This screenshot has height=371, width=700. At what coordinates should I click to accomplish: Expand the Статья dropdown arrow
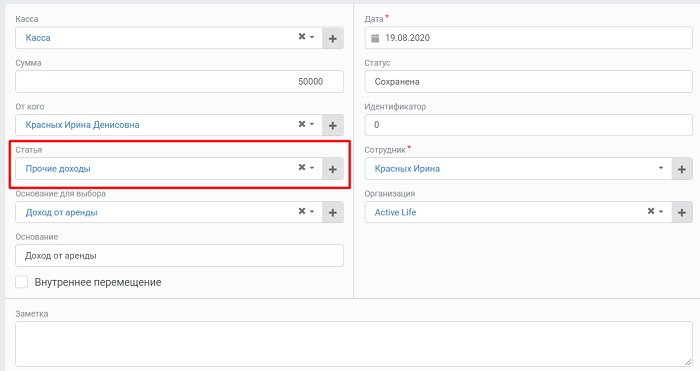pyautogui.click(x=312, y=167)
